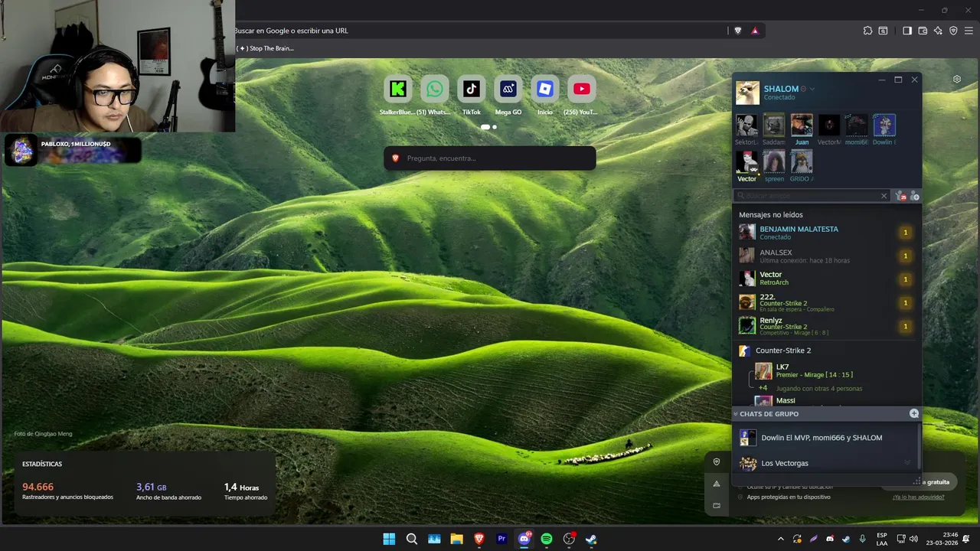Select VectorM favorite friend avatar
Image resolution: width=980 pixels, height=551 pixels.
click(829, 126)
